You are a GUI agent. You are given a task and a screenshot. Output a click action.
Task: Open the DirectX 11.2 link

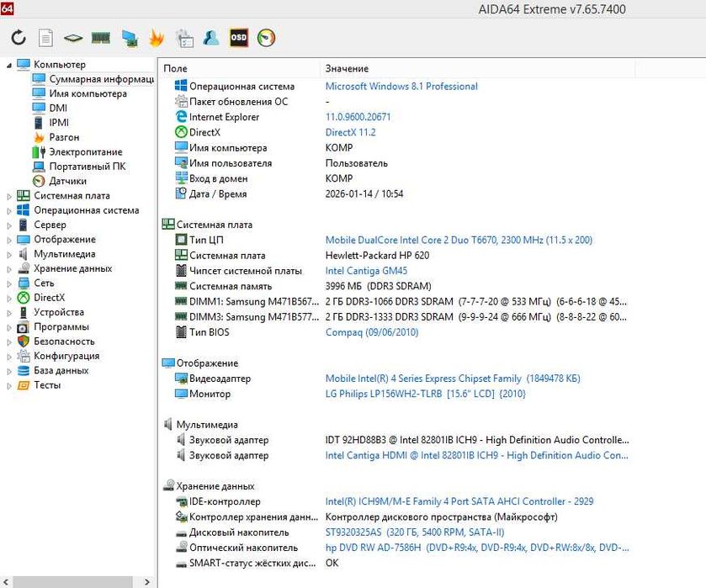350,132
